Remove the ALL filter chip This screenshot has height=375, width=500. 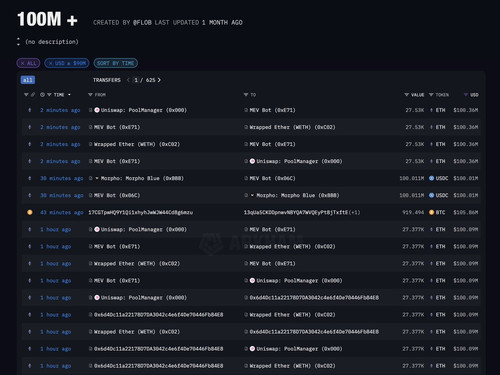pos(28,63)
